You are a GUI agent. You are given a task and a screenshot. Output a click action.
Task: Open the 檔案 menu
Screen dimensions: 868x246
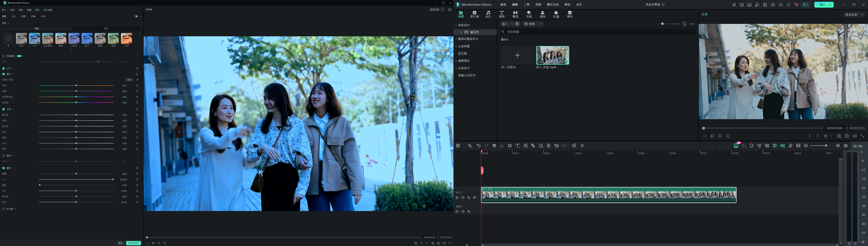click(x=503, y=5)
